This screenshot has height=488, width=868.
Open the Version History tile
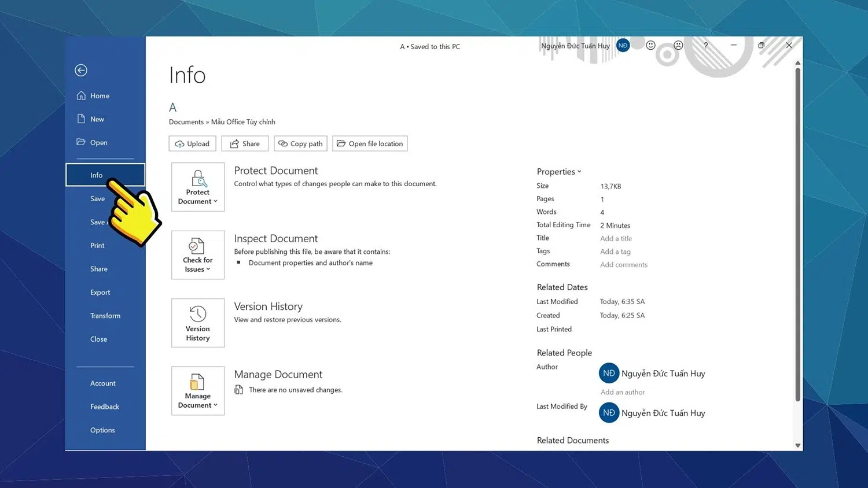[198, 323]
